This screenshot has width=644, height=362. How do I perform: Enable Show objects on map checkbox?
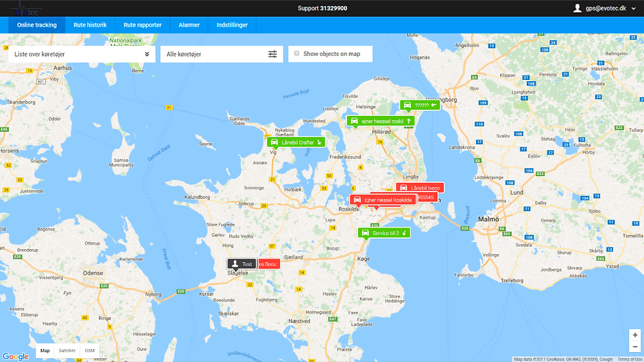point(296,53)
